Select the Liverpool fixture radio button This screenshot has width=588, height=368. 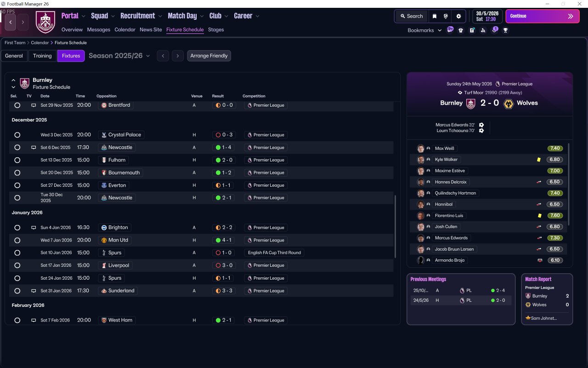[17, 265]
